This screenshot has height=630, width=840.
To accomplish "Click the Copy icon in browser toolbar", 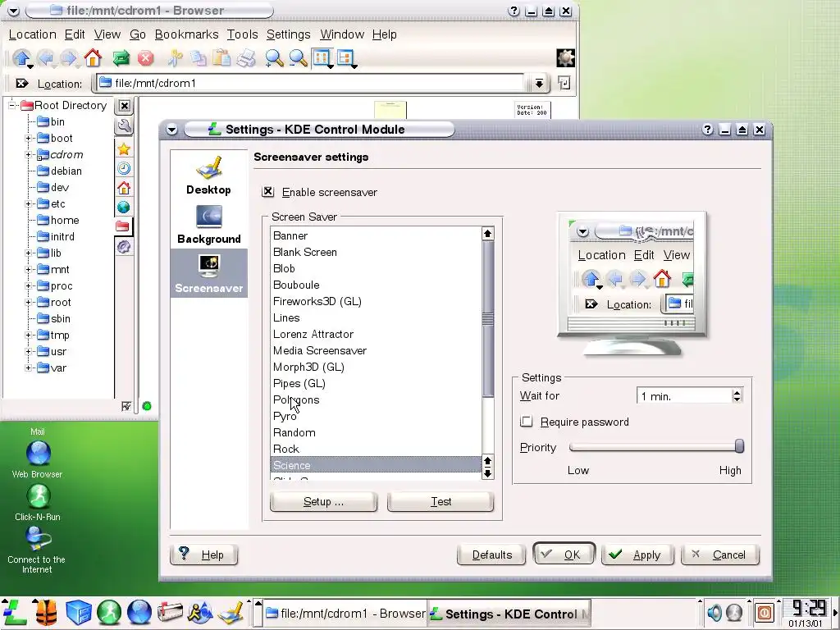I will pos(199,58).
